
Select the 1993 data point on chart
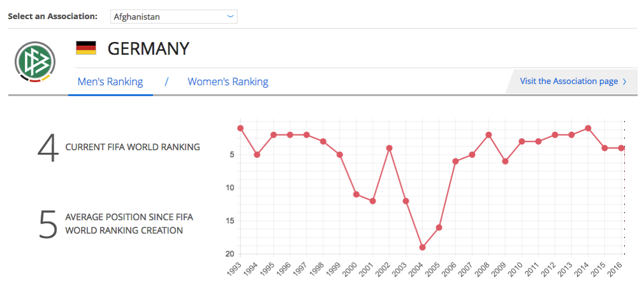coord(240,128)
